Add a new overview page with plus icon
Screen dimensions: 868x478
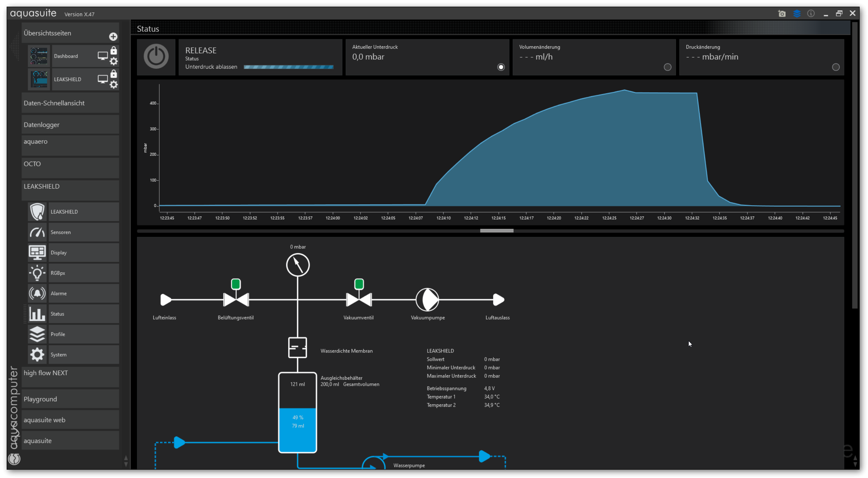[x=113, y=36]
